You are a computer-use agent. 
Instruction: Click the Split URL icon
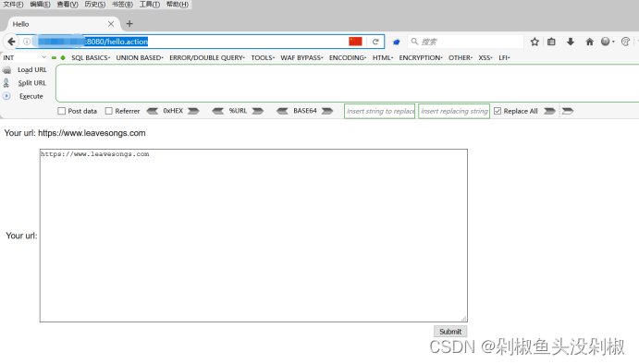(x=6, y=83)
